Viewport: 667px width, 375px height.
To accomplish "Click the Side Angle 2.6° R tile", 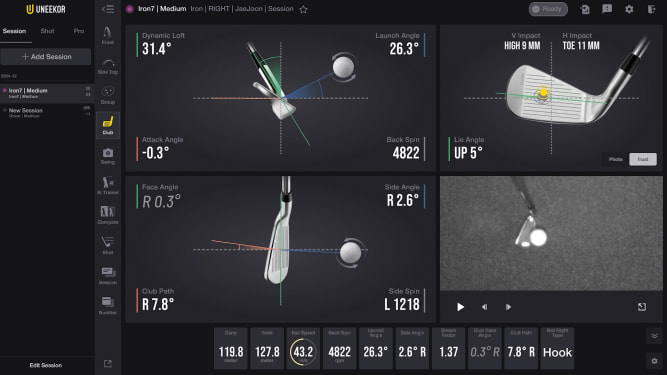I will (x=412, y=348).
